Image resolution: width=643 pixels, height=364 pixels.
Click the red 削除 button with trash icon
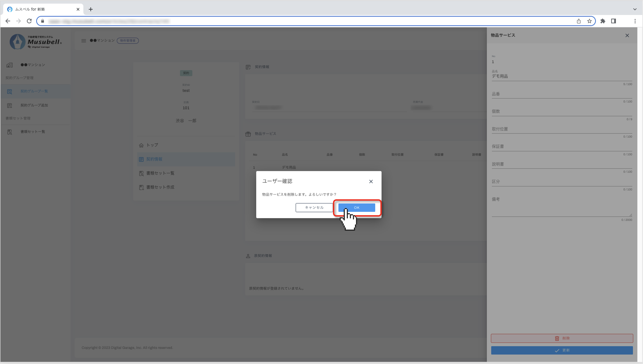[x=562, y=338]
